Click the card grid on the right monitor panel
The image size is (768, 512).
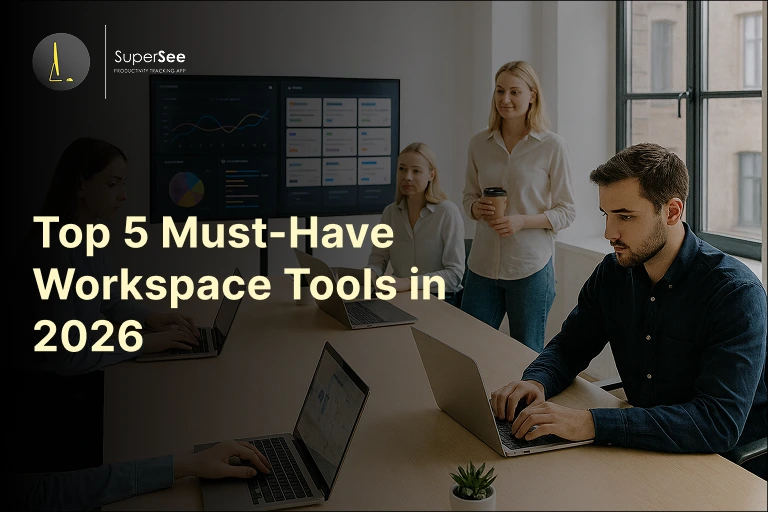(x=338, y=138)
